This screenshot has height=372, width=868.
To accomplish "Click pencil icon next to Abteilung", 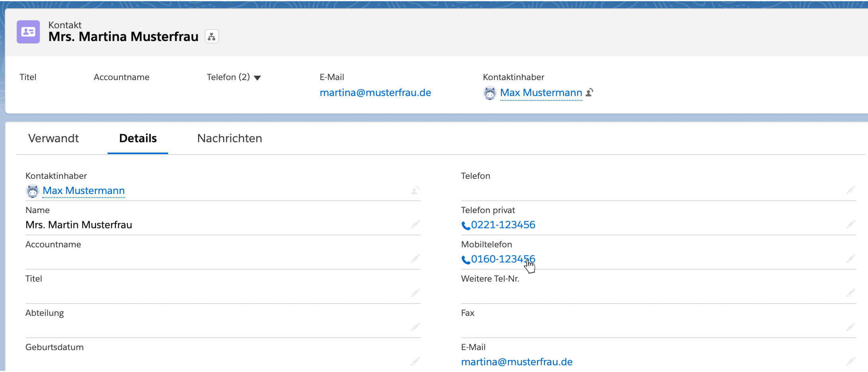I will (x=415, y=327).
